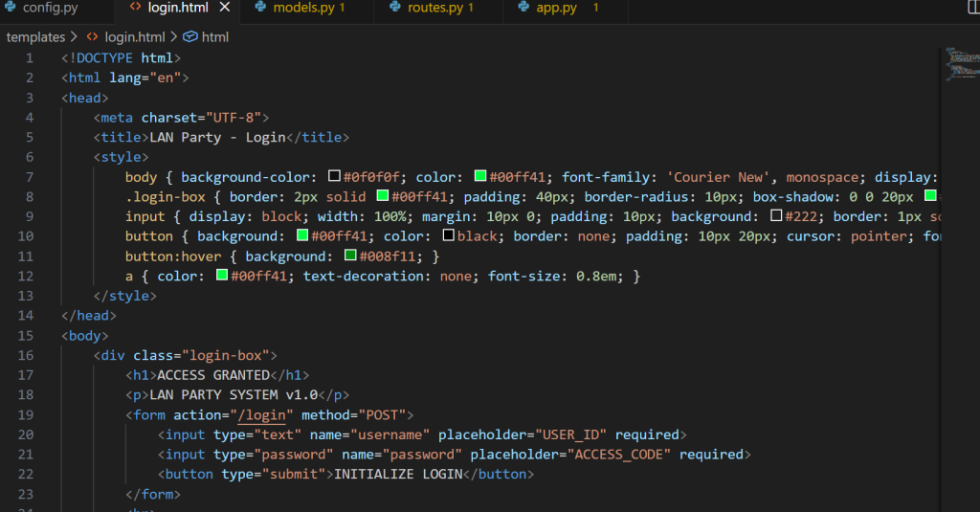Click the html symbol icon in breadcrumb
The height and width of the screenshot is (512, 980).
click(189, 37)
